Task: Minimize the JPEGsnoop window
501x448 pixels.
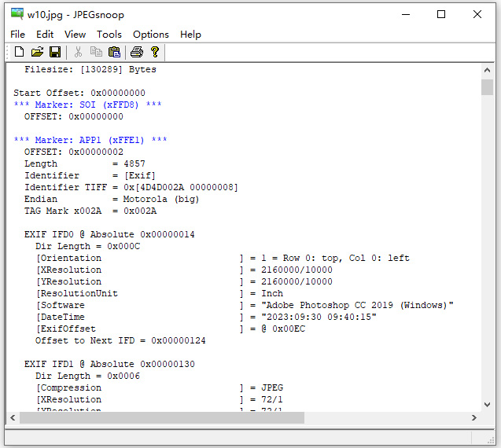Action: tap(406, 14)
